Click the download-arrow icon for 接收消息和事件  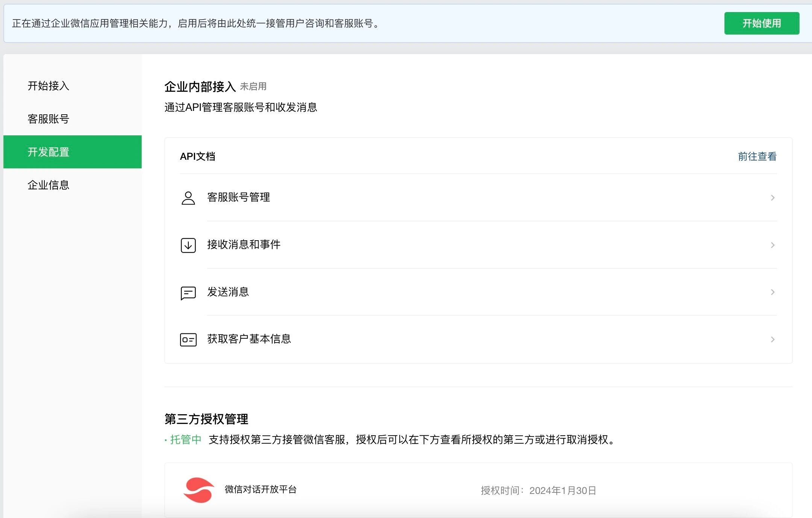[188, 245]
